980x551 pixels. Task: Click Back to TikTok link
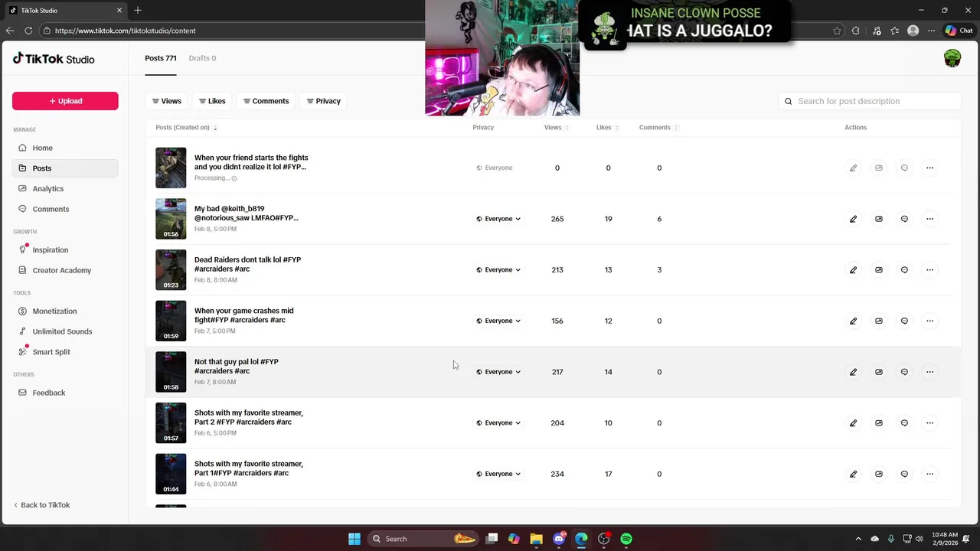tap(41, 505)
